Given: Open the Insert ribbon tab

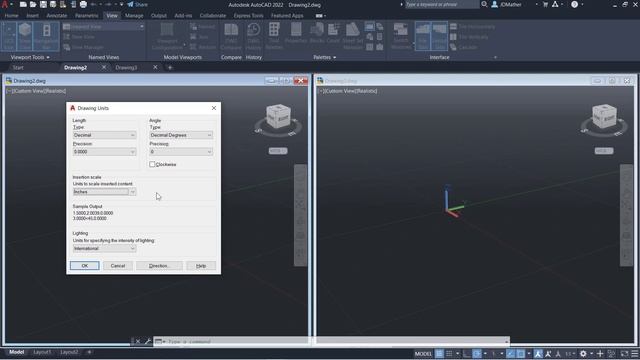Looking at the screenshot, I should pyautogui.click(x=32, y=16).
